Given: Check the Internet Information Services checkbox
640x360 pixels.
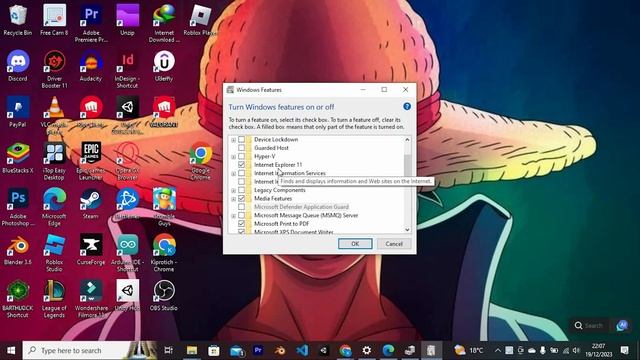Looking at the screenshot, I should pos(242,173).
